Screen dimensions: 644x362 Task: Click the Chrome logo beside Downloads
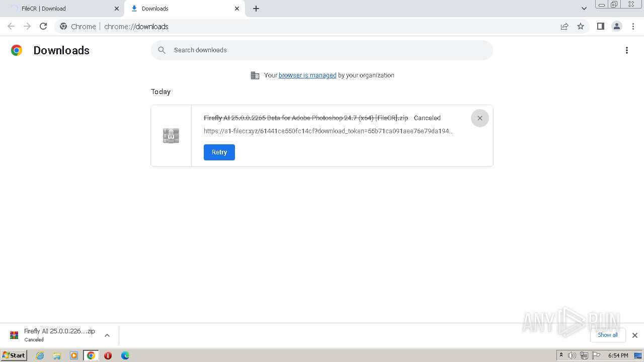(17, 50)
